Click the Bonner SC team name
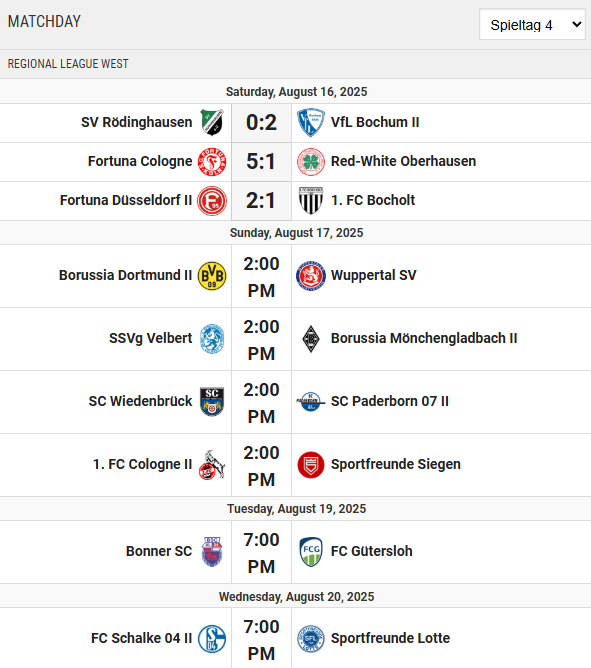Viewport: 591px width, 668px height. point(159,551)
